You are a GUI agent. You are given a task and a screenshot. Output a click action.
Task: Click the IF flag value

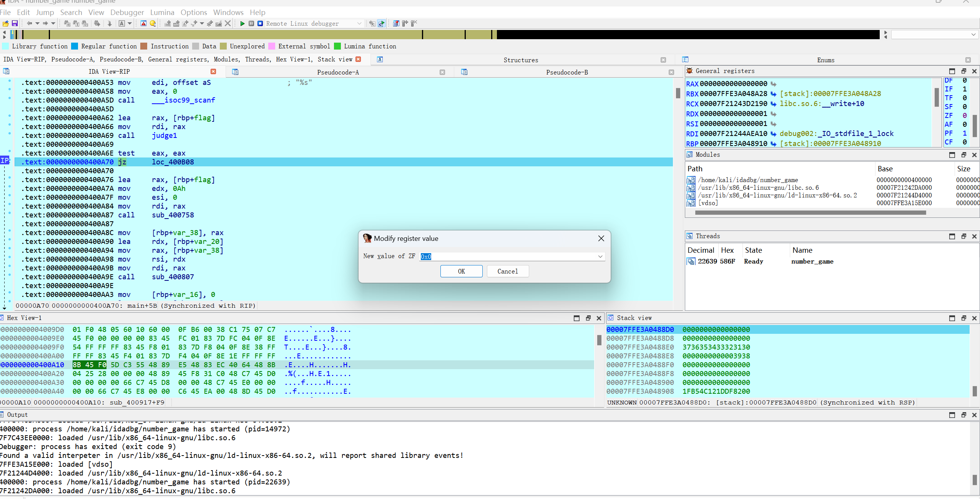coord(964,89)
